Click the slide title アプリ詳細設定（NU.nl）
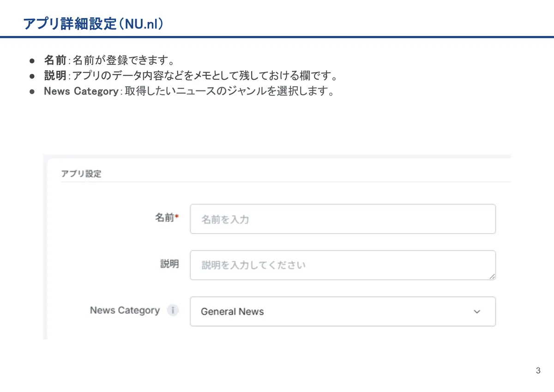The height and width of the screenshot is (392, 554). click(94, 24)
